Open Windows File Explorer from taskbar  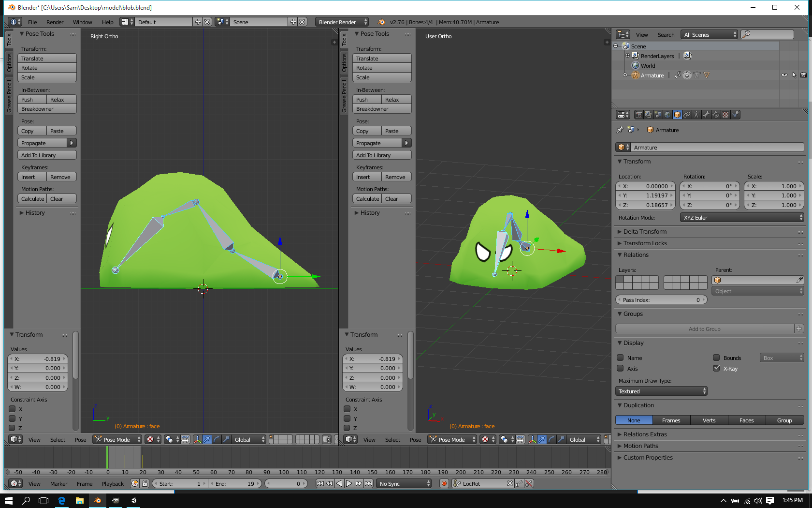(80, 500)
